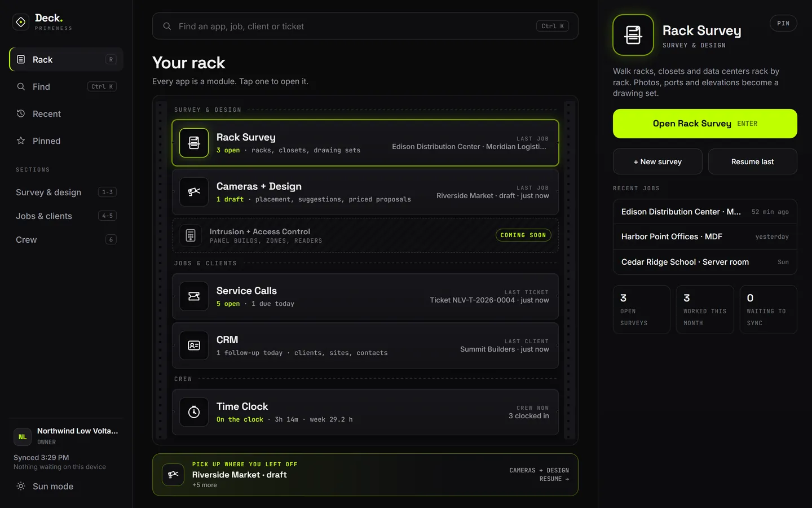Click the Deck logo icon
Screen dimensions: 812x508
pyautogui.click(x=21, y=22)
